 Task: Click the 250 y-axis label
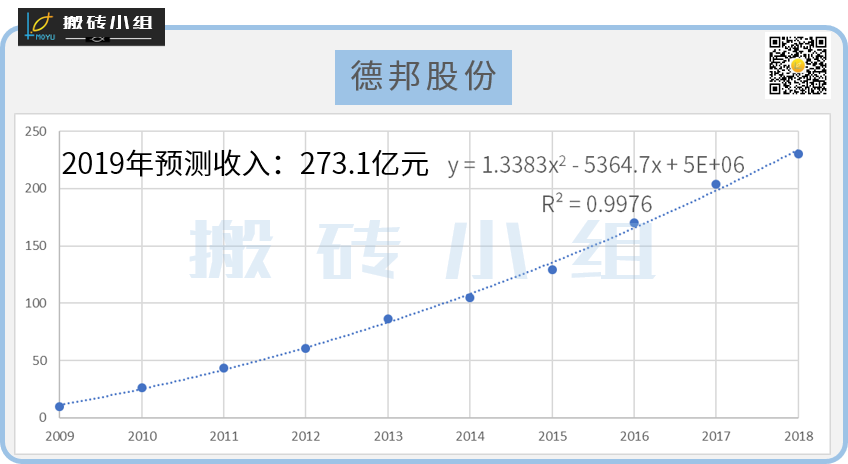pos(36,131)
